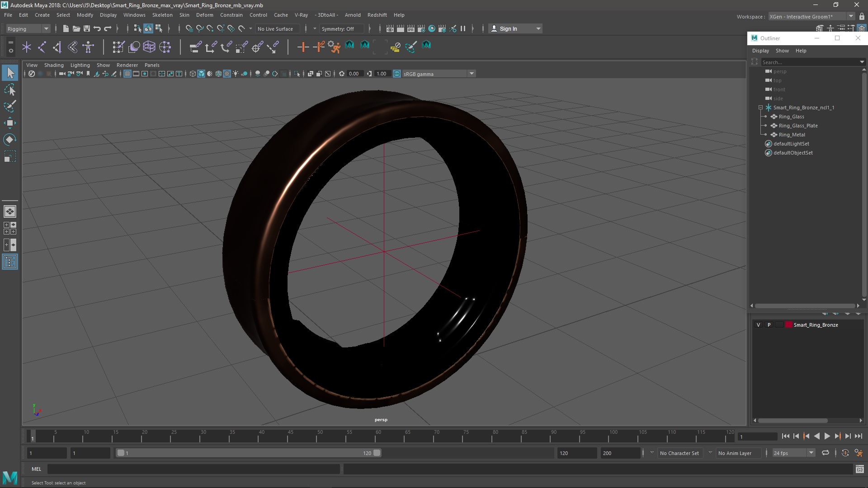This screenshot has width=868, height=488.
Task: Click frame 60 on the time slider
Action: coord(378,436)
